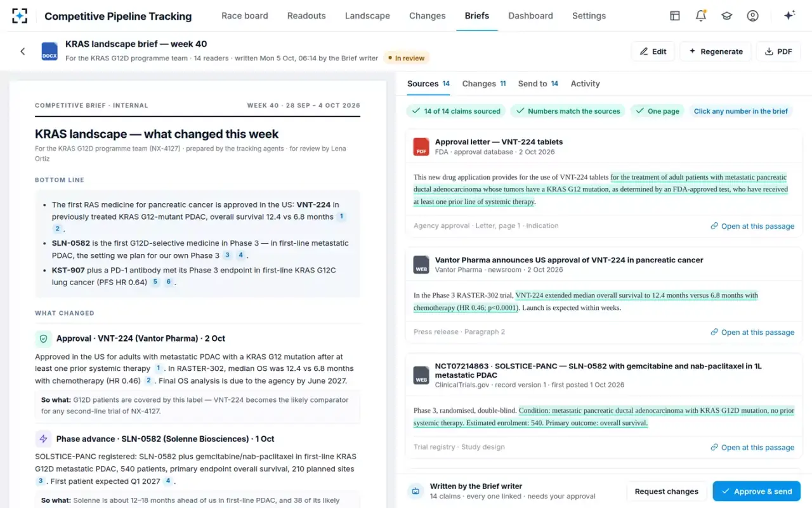The image size is (812, 508).
Task: Click the graduation cap learning icon
Action: point(727,16)
